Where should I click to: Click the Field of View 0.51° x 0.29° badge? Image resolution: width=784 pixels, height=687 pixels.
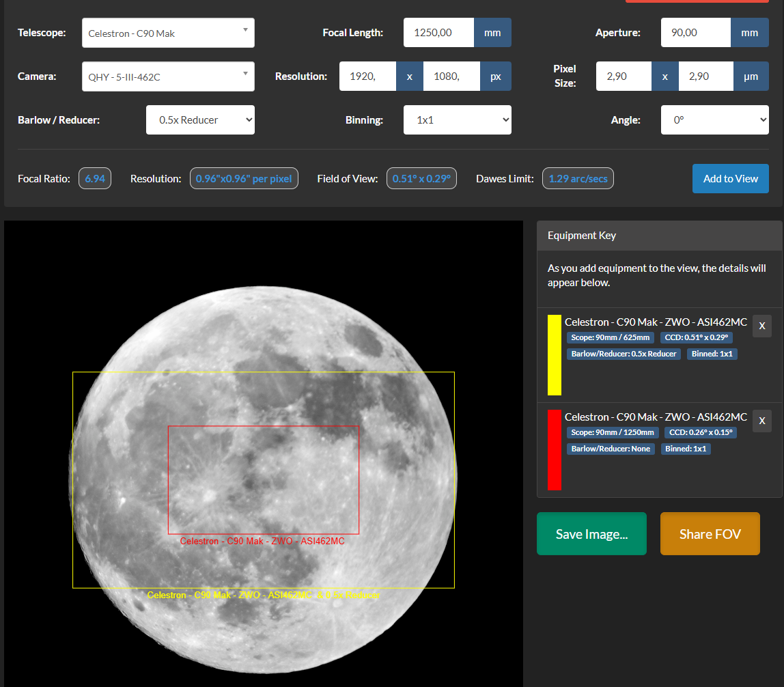[x=421, y=178]
